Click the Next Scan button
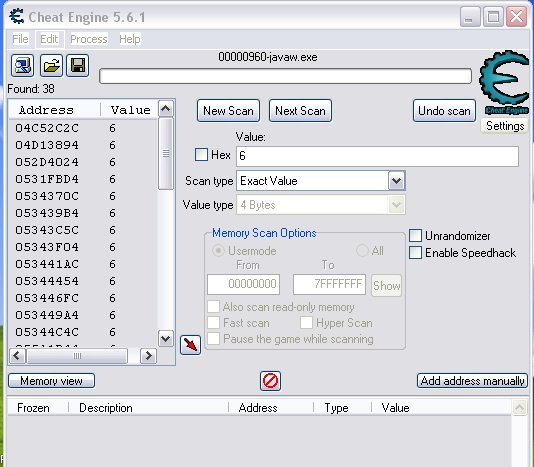 pos(300,111)
